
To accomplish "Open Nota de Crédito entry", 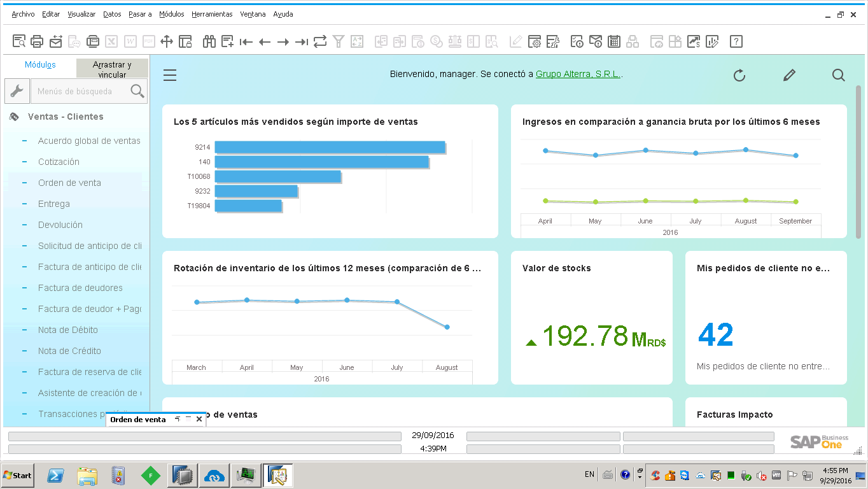I will click(69, 351).
